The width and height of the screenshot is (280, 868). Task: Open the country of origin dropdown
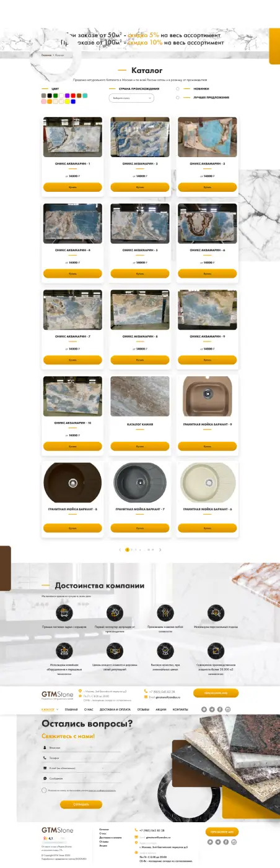131,98
